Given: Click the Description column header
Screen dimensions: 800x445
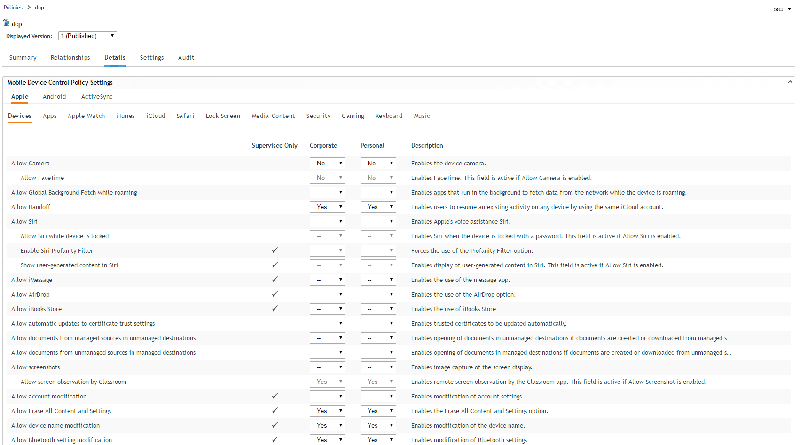Looking at the screenshot, I should (427, 145).
